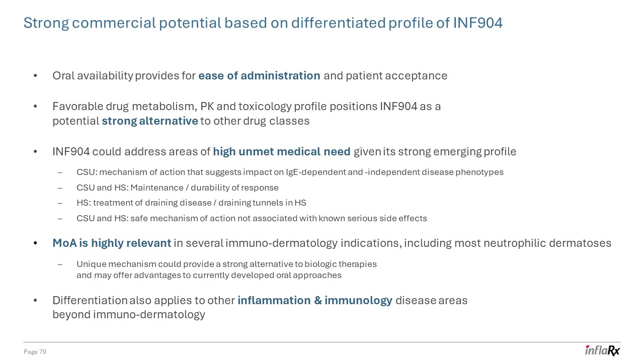Click the 'Oral availability provides for' text
The width and height of the screenshot is (644, 362).
pyautogui.click(x=124, y=76)
